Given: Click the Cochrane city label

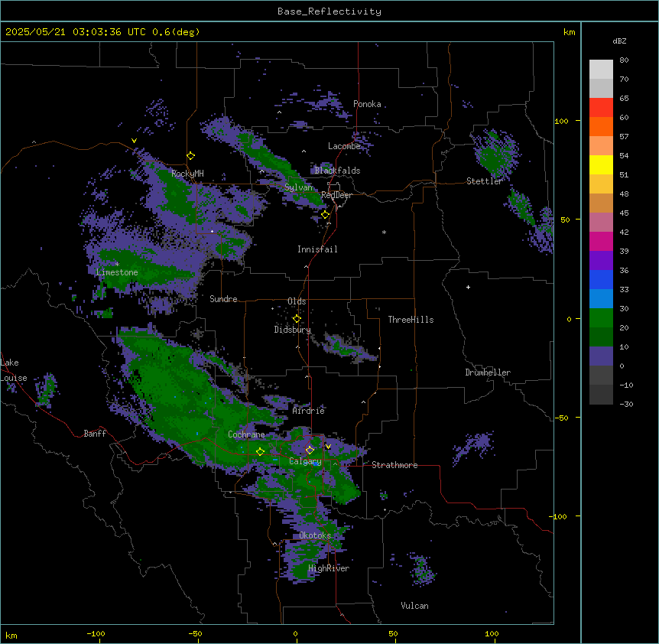Looking at the screenshot, I should click(x=246, y=434).
